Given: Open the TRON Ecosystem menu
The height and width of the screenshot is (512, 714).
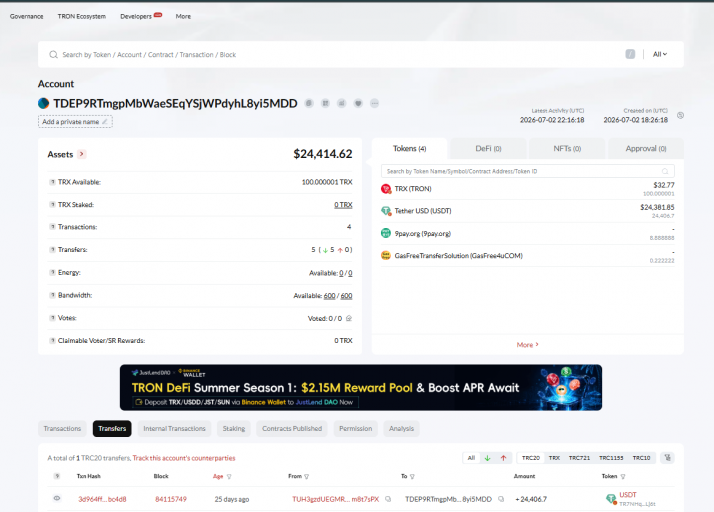Looking at the screenshot, I should 82,16.
